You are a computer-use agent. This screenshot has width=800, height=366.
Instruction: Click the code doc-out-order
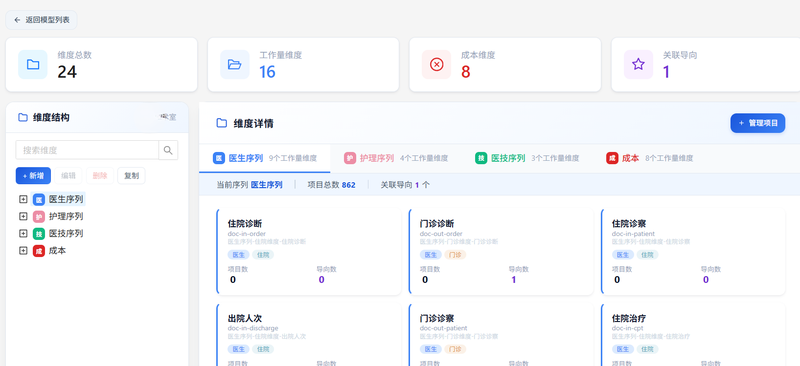(x=441, y=234)
